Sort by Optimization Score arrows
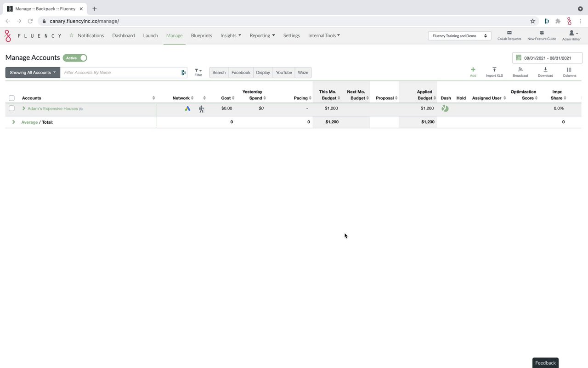Screen dimensions: 588x368 [536, 98]
